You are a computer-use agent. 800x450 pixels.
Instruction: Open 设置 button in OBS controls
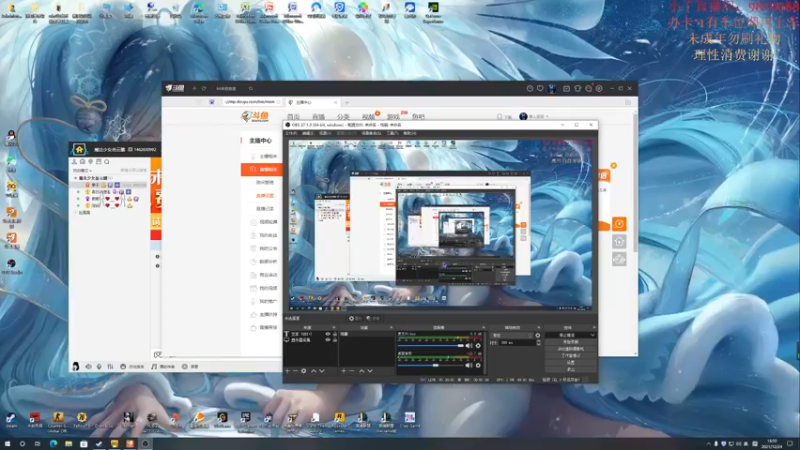pyautogui.click(x=570, y=362)
